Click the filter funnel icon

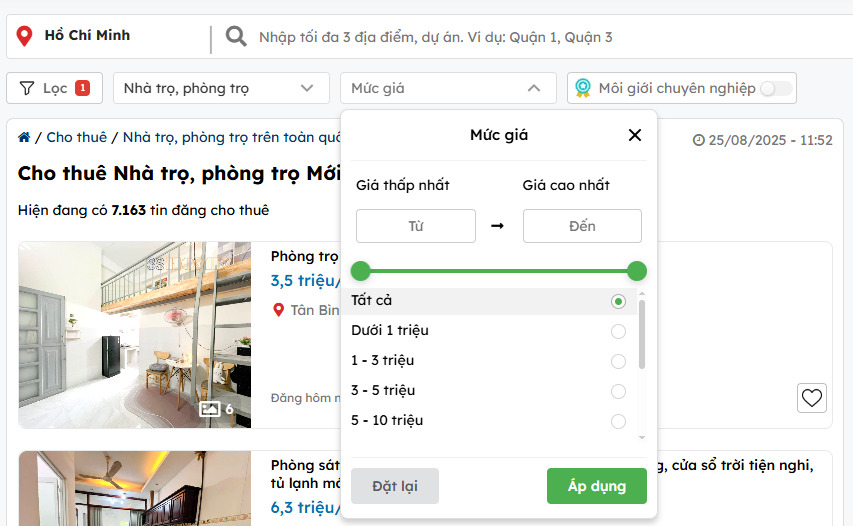point(27,88)
